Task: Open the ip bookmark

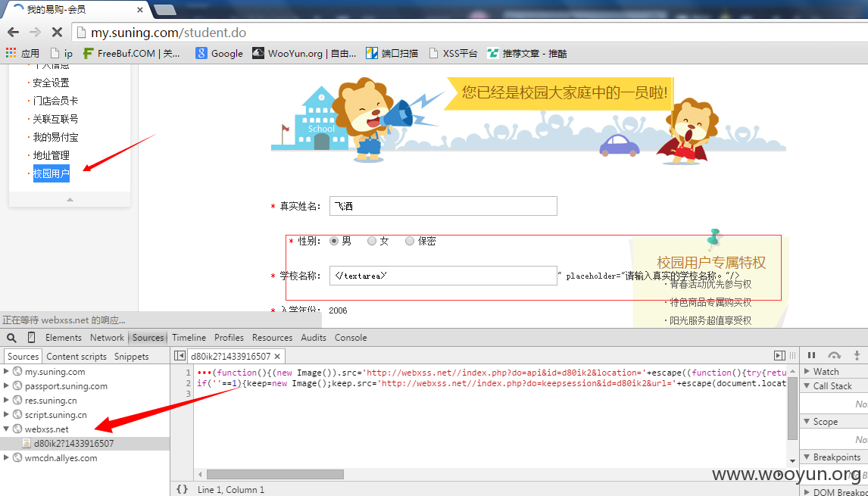Action: 61,53
